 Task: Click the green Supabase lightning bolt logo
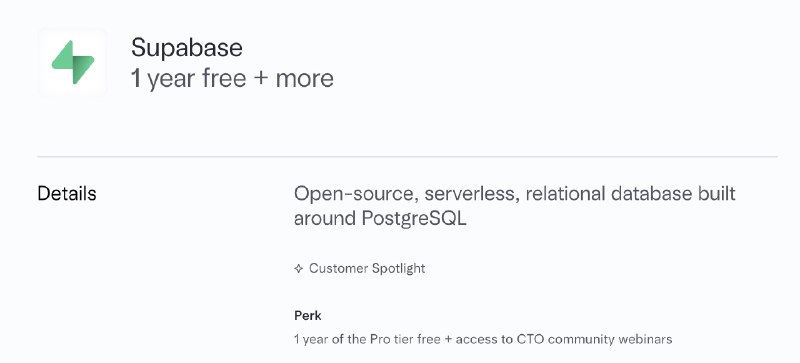pyautogui.click(x=73, y=62)
